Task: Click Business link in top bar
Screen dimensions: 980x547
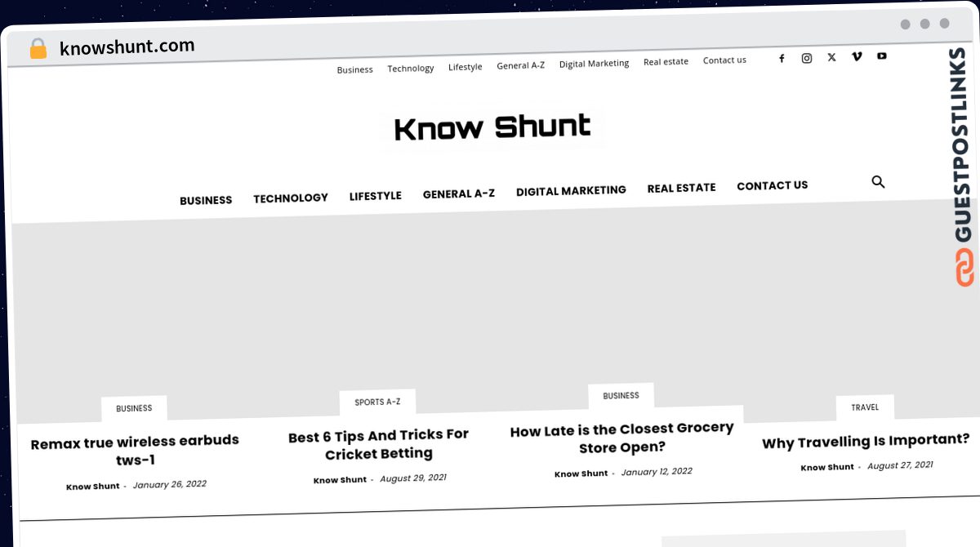Action: tap(355, 70)
